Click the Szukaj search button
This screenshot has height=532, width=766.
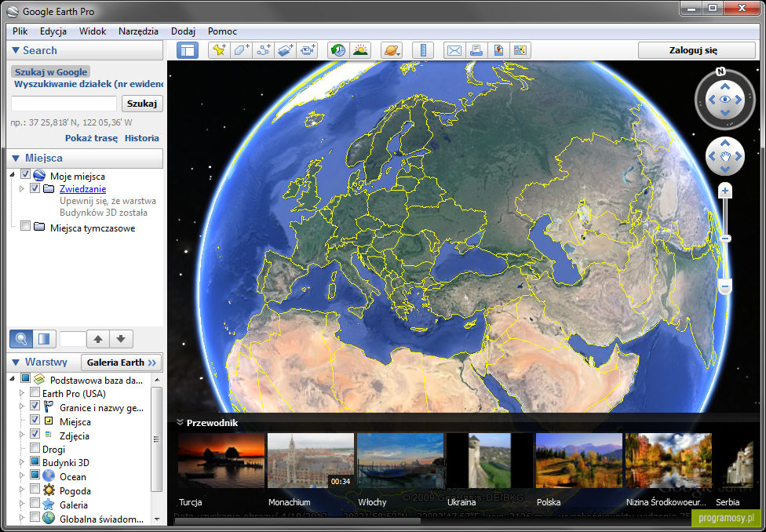pos(142,104)
